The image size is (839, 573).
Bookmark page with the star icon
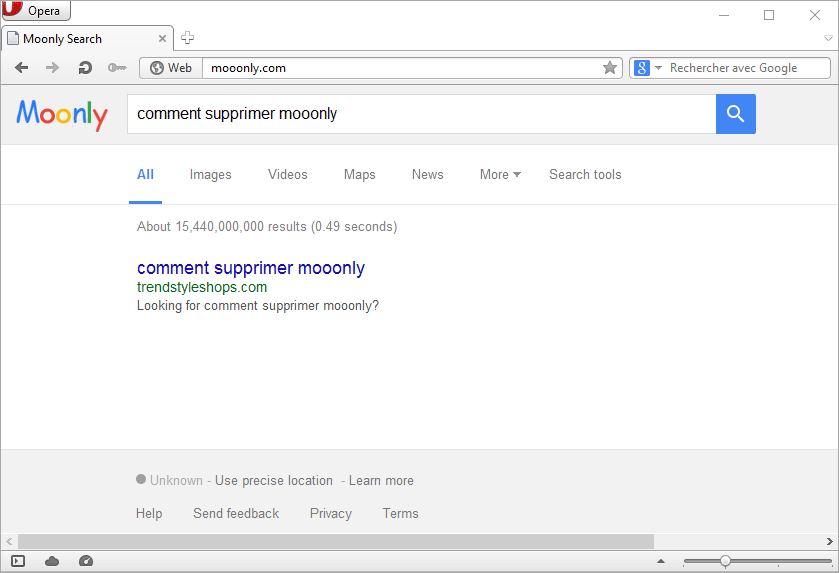[609, 68]
